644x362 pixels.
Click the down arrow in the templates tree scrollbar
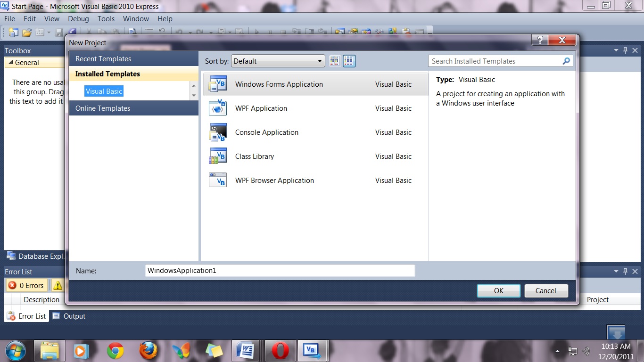pyautogui.click(x=193, y=96)
